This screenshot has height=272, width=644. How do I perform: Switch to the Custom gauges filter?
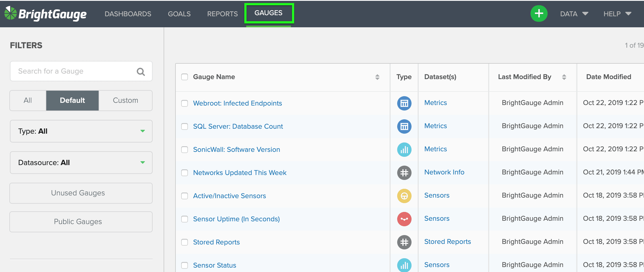[x=125, y=100]
